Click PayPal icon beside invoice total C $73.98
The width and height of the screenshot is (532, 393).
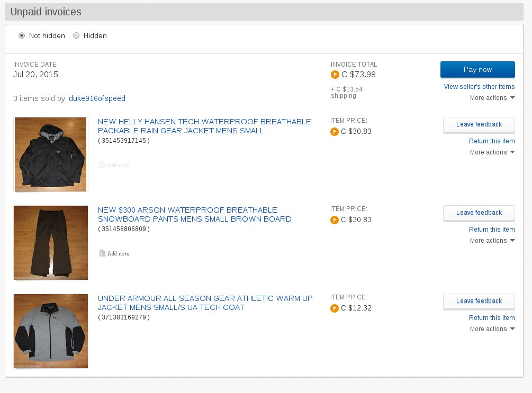[335, 75]
